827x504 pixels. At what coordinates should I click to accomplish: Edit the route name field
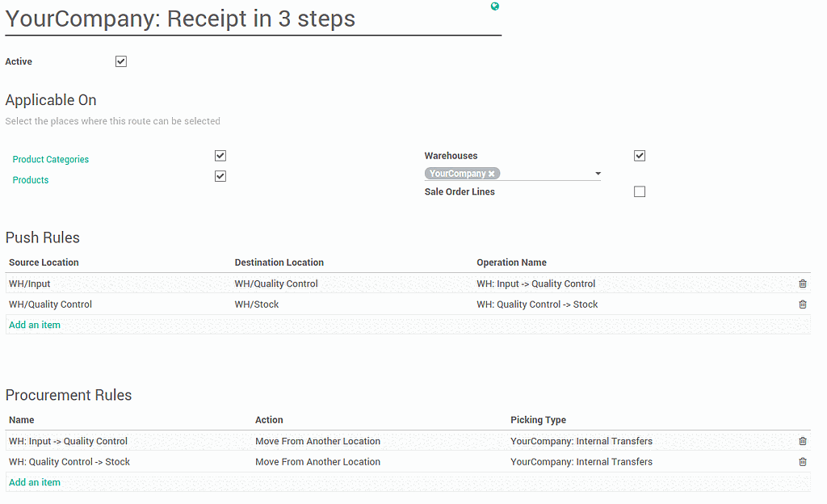[x=252, y=19]
